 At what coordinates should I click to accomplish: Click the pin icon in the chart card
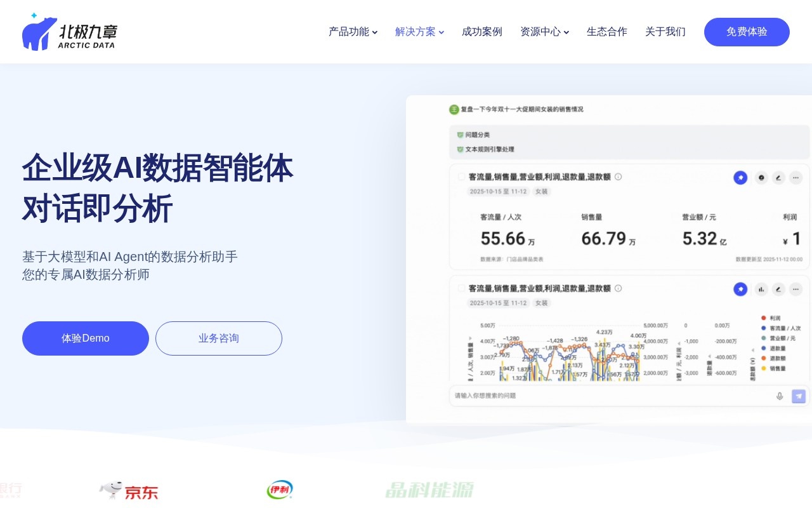[740, 289]
